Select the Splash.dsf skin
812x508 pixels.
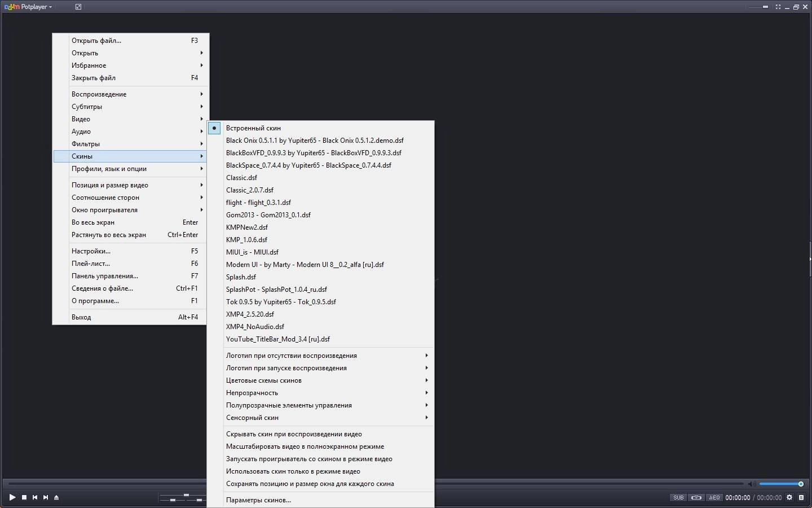click(321, 277)
